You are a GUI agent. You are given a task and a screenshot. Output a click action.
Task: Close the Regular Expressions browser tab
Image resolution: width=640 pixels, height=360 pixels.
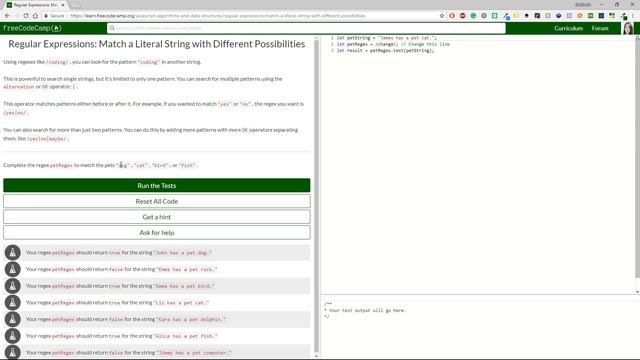point(63,5)
